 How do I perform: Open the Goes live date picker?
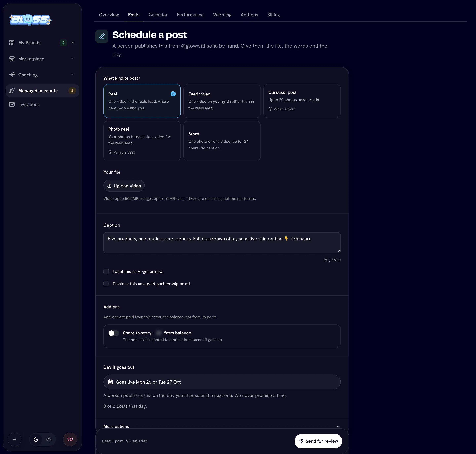click(x=222, y=382)
